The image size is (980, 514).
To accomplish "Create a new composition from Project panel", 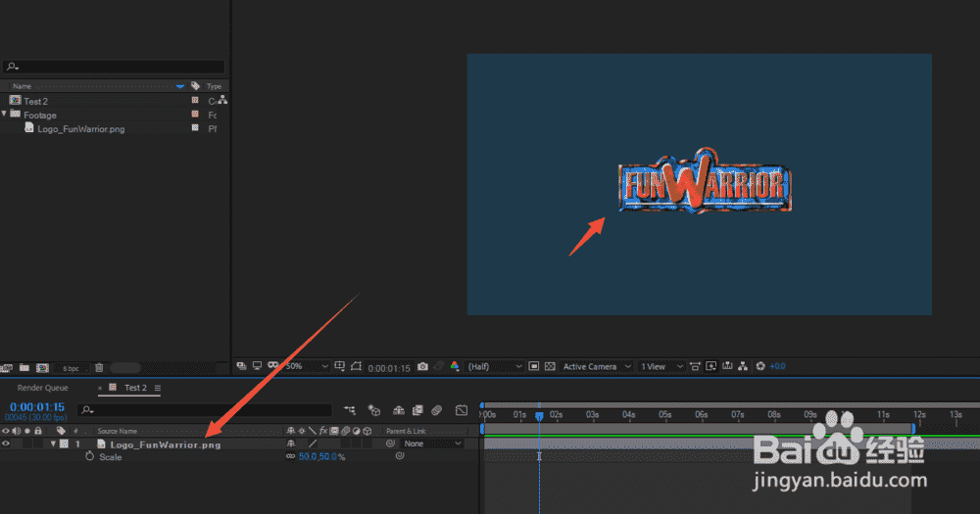I will pyautogui.click(x=42, y=368).
